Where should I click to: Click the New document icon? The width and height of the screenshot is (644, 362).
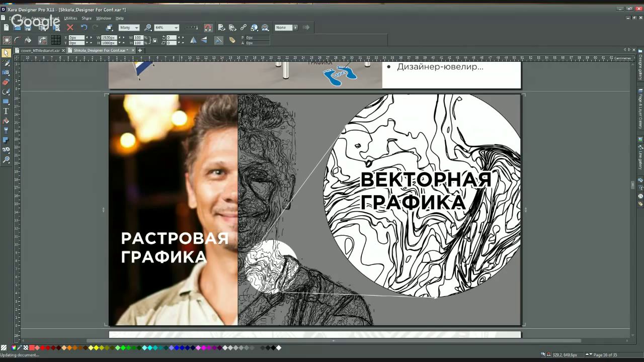click(x=7, y=28)
